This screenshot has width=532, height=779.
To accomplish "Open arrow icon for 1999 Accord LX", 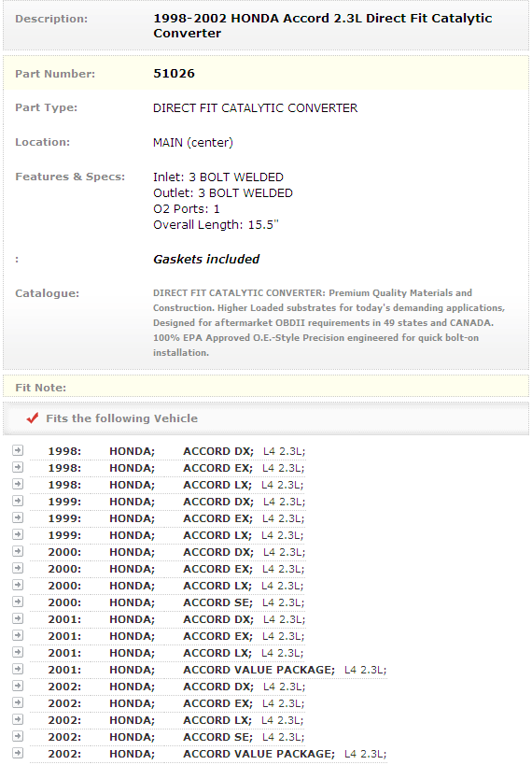I will (18, 534).
